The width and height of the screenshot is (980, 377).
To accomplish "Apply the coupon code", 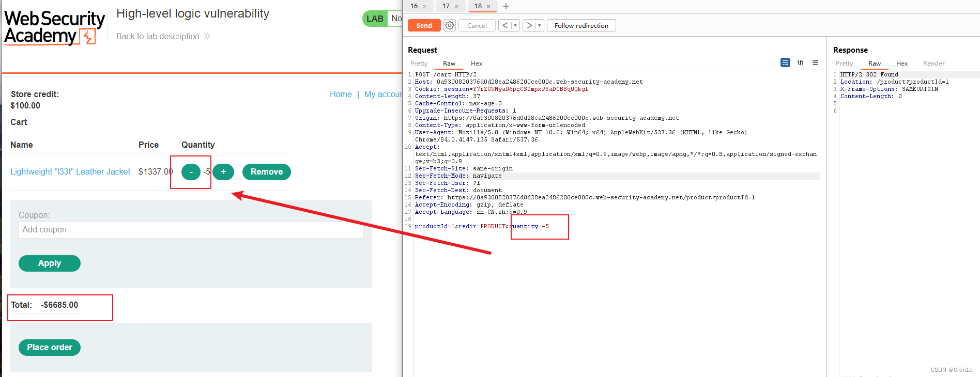I will click(x=50, y=263).
